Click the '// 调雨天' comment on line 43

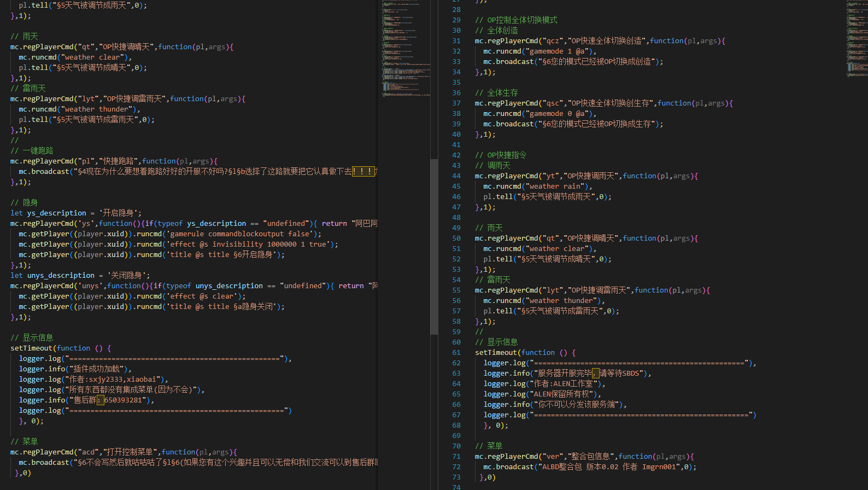pos(492,166)
